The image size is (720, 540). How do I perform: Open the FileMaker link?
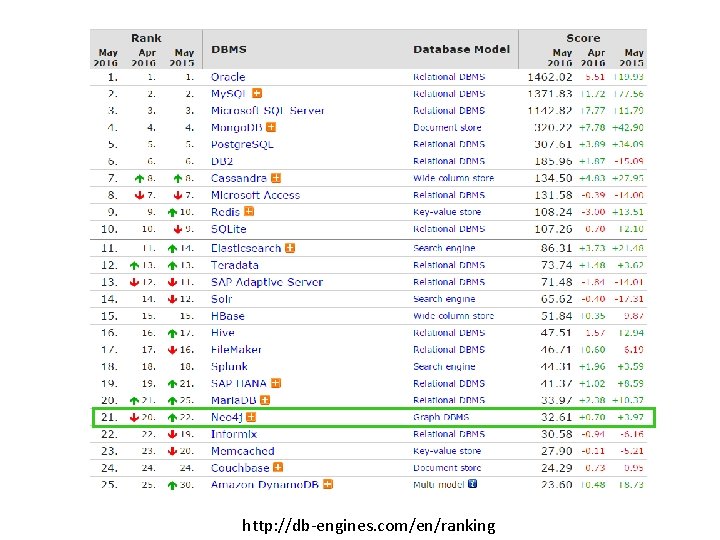point(236,349)
